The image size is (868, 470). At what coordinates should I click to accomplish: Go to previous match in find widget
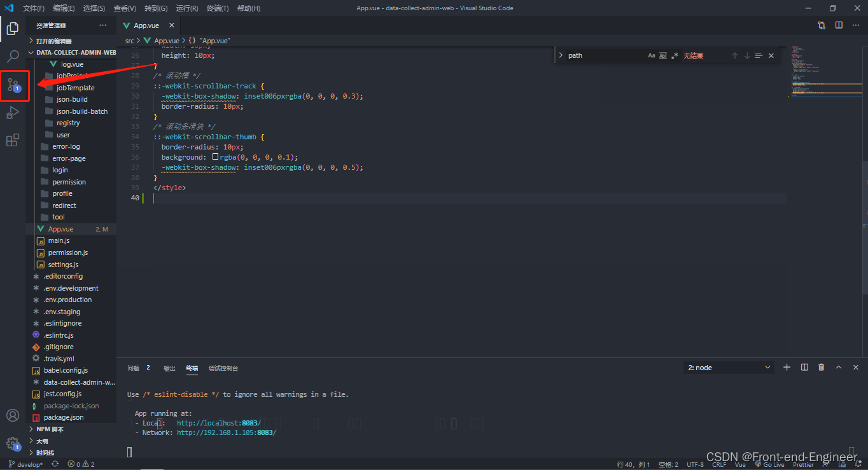pyautogui.click(x=734, y=55)
